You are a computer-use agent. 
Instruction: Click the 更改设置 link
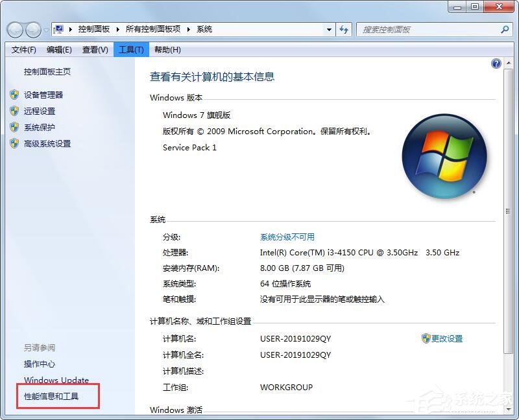(x=448, y=338)
